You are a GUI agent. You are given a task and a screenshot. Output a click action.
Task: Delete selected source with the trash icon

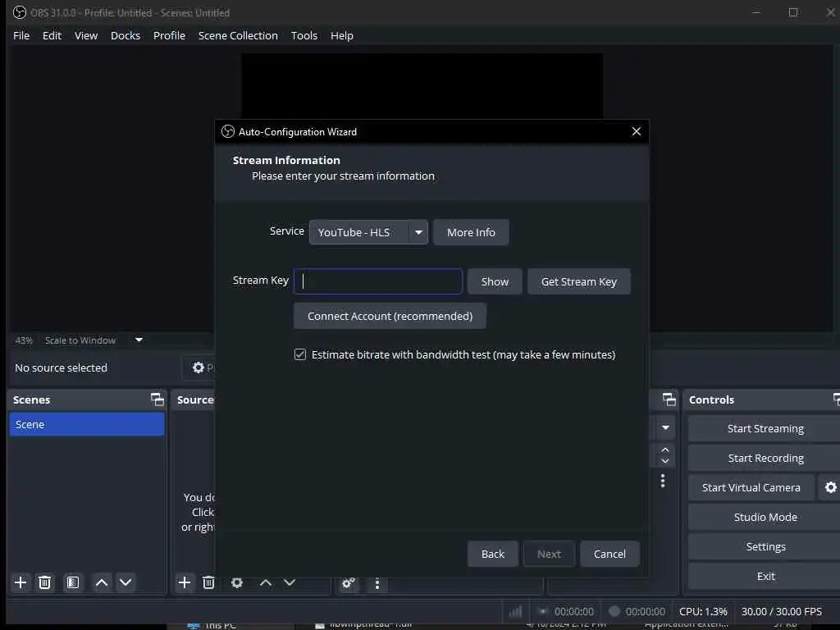(x=209, y=582)
